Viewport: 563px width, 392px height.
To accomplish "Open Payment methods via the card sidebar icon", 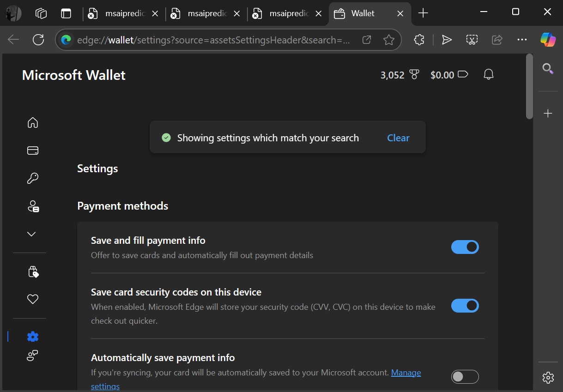I will pyautogui.click(x=32, y=150).
